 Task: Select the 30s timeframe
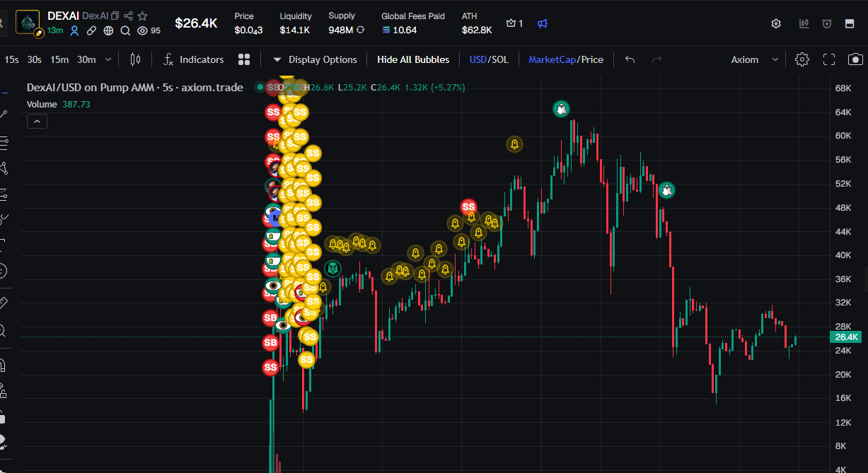coord(34,59)
